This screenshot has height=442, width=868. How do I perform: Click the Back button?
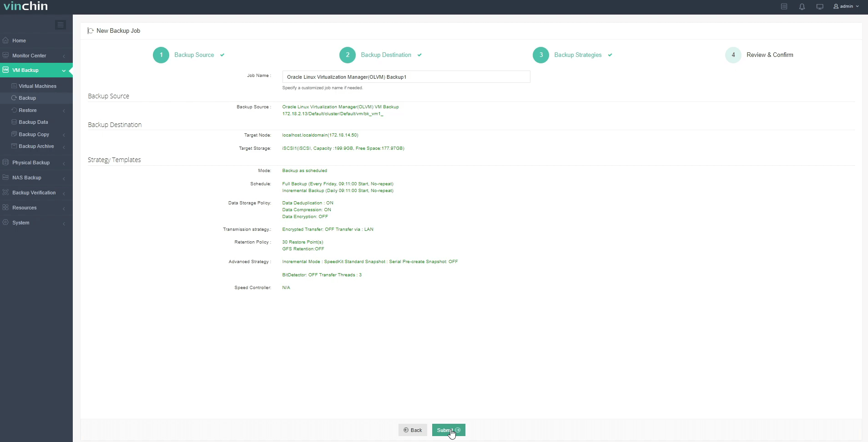pos(413,430)
